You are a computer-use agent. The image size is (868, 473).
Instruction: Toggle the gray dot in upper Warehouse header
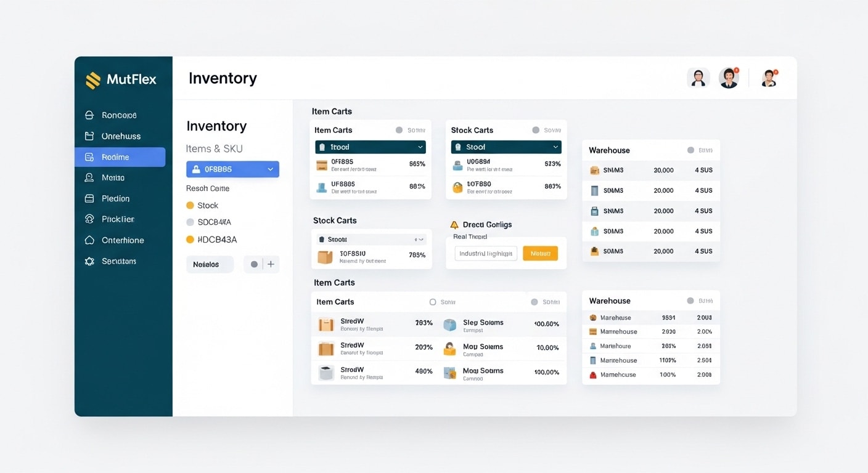(690, 150)
